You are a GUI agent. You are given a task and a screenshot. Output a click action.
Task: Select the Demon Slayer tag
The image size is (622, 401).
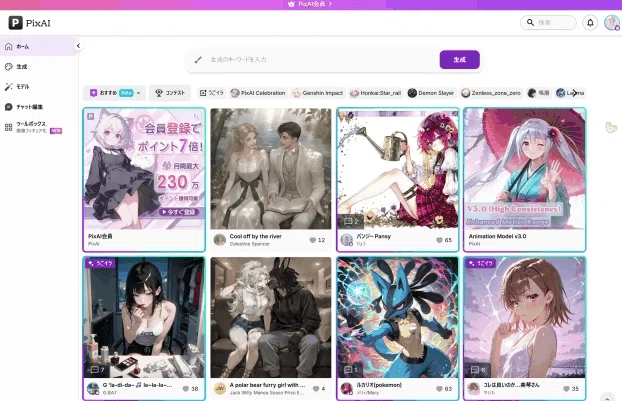(431, 93)
